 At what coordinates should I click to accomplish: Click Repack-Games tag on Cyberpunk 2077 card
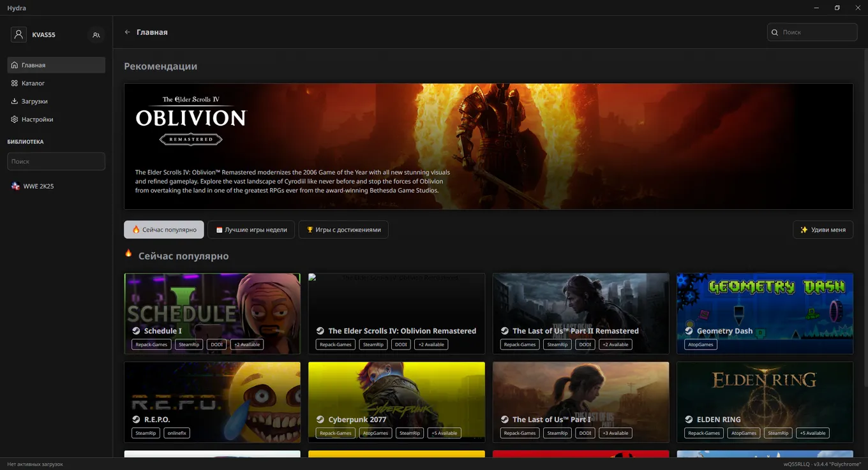pos(336,433)
